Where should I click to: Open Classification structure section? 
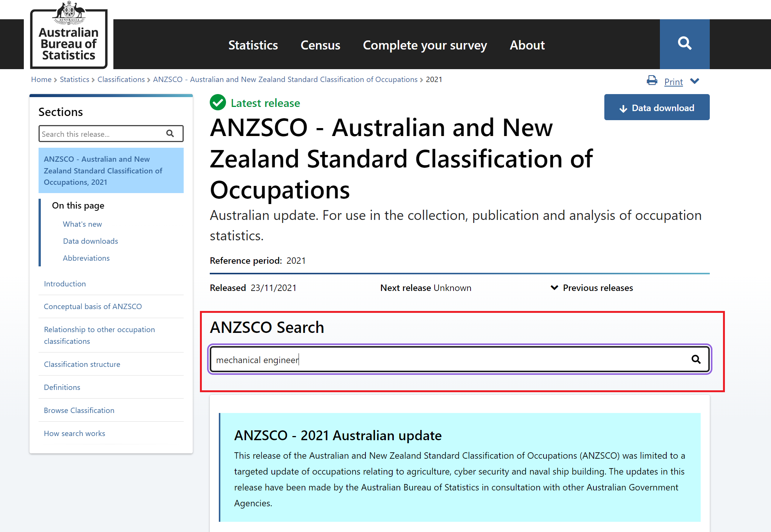click(82, 364)
